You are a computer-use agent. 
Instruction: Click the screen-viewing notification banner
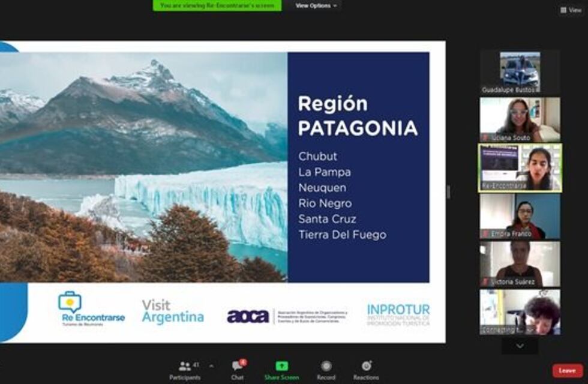tap(217, 5)
